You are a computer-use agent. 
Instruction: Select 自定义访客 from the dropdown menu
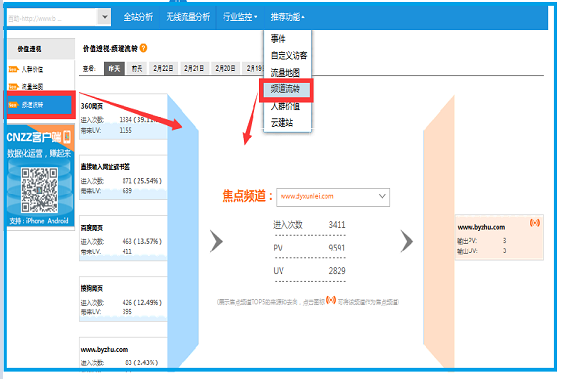pyautogui.click(x=289, y=55)
